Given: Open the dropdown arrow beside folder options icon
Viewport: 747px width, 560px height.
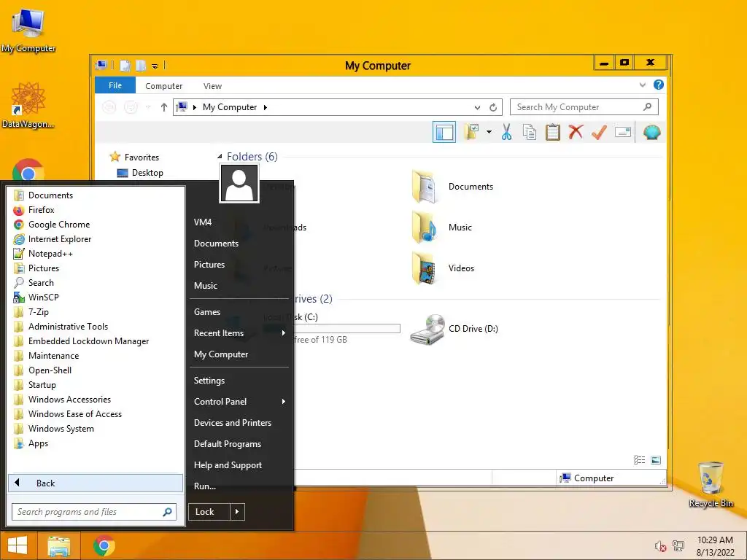Looking at the screenshot, I should point(489,132).
